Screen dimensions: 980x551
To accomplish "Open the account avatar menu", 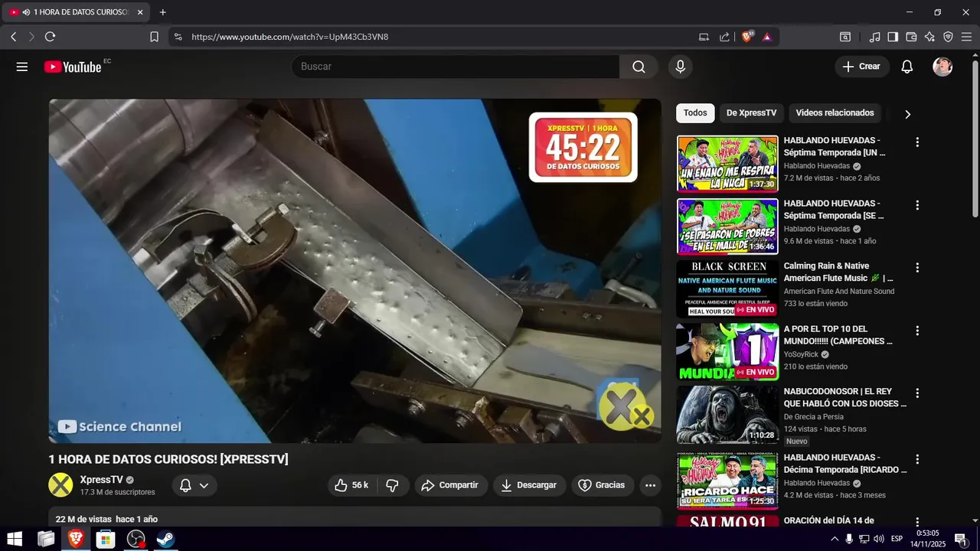I will click(x=942, y=67).
